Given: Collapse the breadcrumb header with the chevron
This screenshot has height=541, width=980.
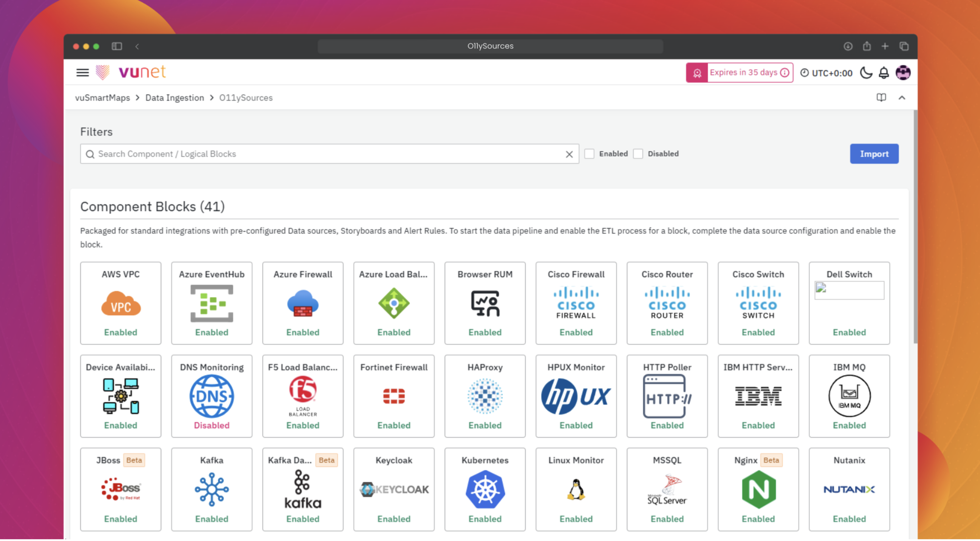Looking at the screenshot, I should pos(902,98).
